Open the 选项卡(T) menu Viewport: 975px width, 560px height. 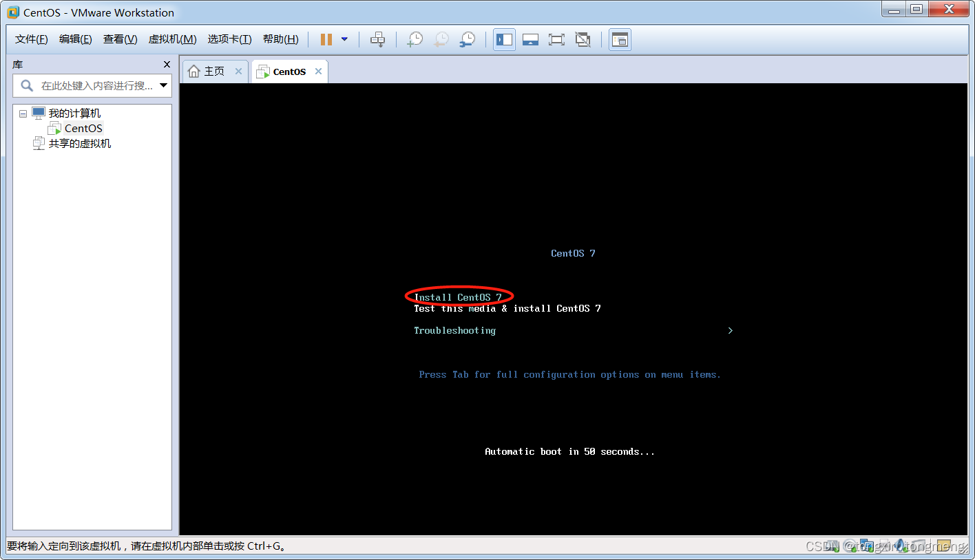coord(229,39)
